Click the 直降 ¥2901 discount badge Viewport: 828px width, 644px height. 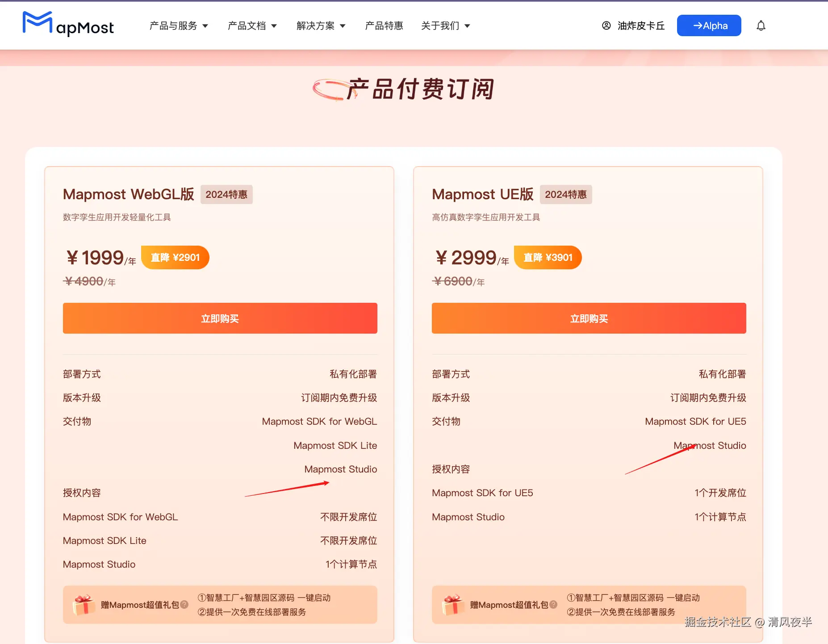click(x=175, y=257)
